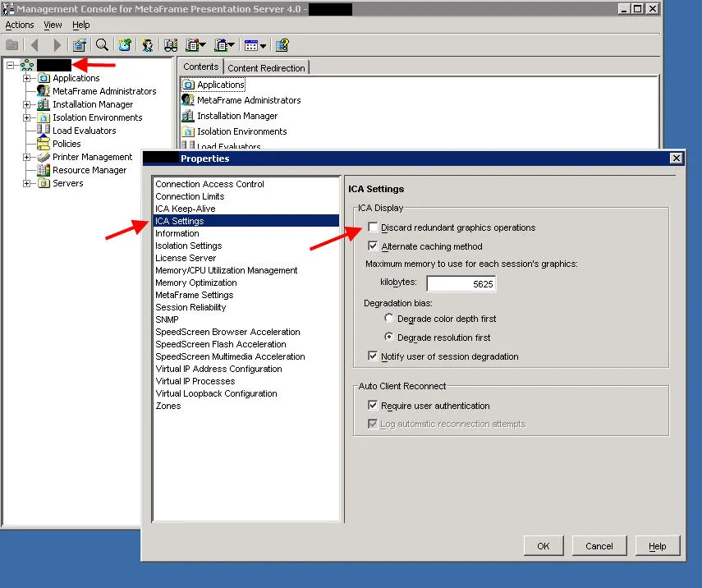Open the Help menu
Viewport: 702px width, 588px height.
pos(81,25)
